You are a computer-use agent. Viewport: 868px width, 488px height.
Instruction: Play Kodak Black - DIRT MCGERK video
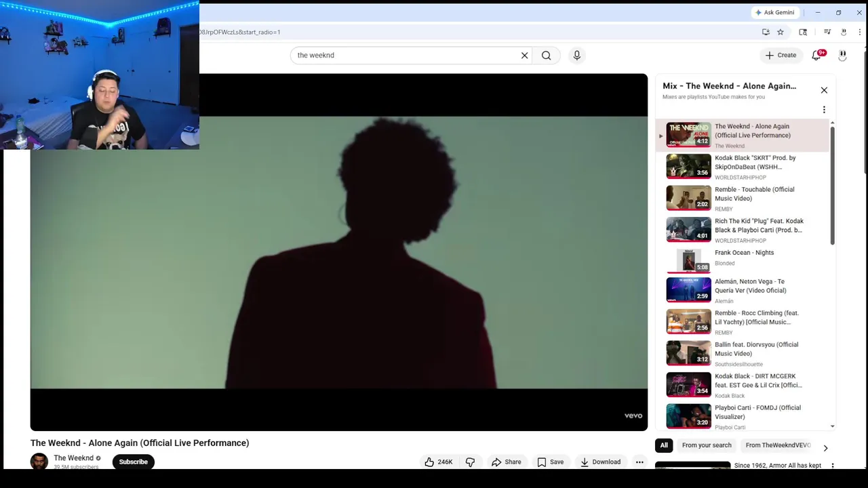click(x=743, y=385)
